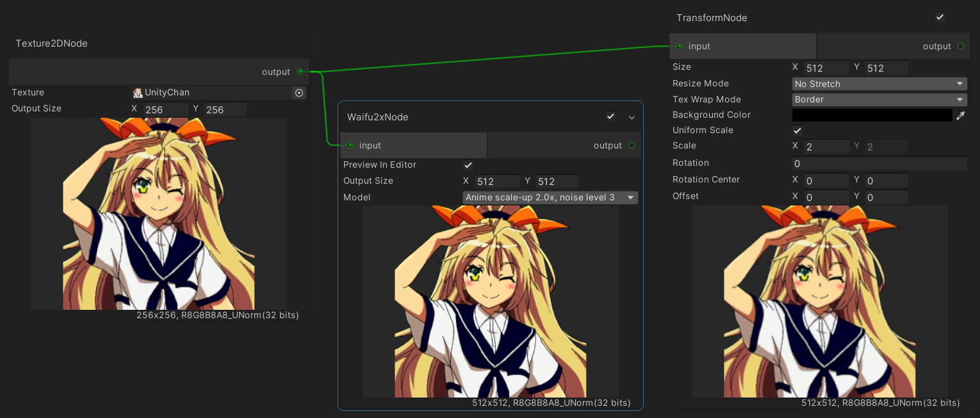Screen dimensions: 980x418
Task: Click the Texture2DNode Output Size X field
Action: coord(166,109)
